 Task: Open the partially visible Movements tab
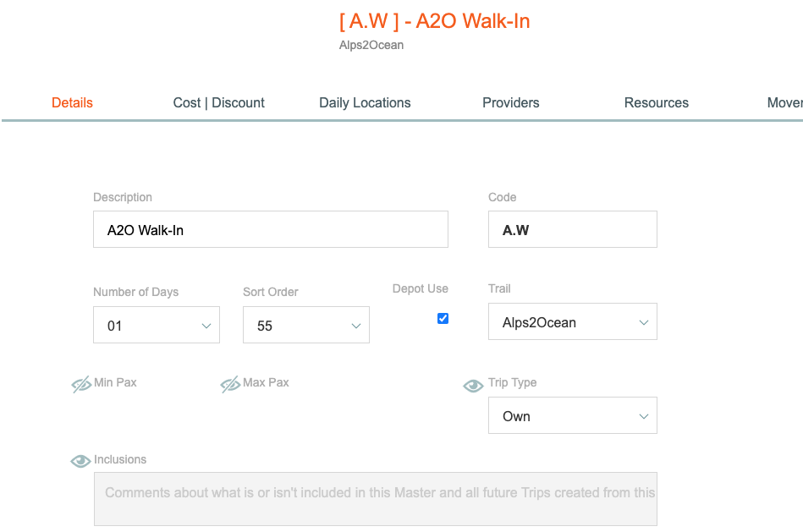pos(784,103)
